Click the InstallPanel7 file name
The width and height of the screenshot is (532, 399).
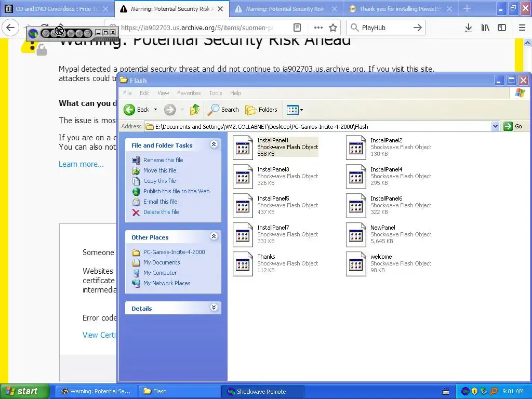click(273, 228)
